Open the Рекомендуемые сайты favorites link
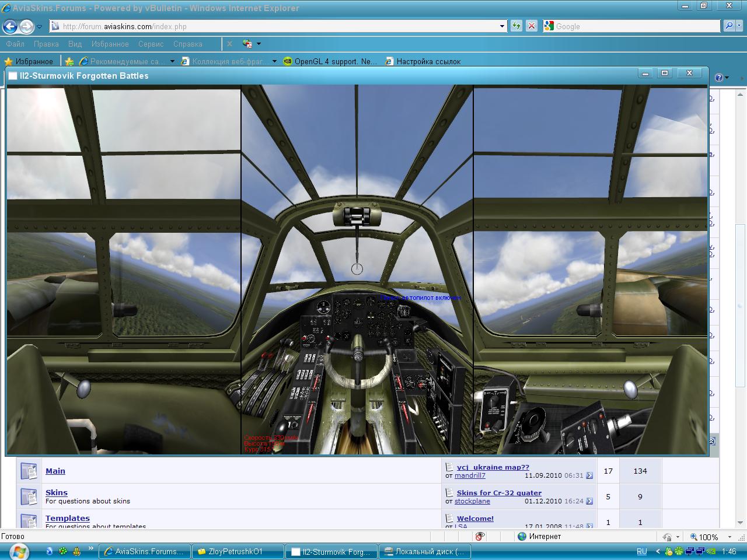 point(123,61)
